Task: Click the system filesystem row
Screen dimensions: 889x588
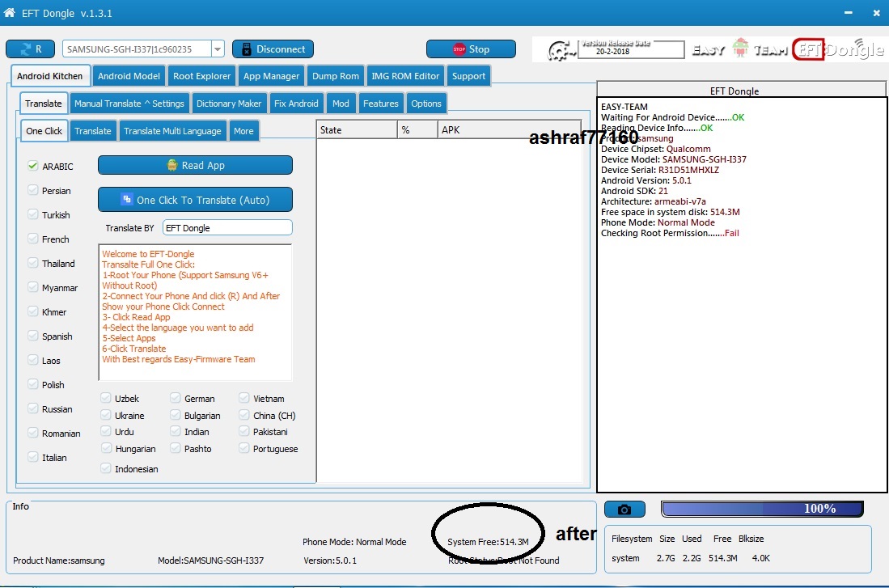Action: pos(691,558)
